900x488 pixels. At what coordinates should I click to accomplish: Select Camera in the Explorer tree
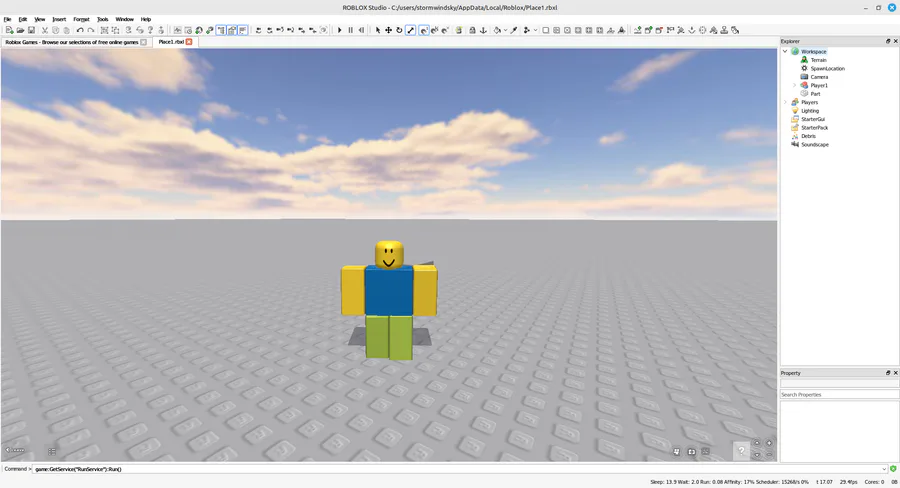tap(819, 77)
